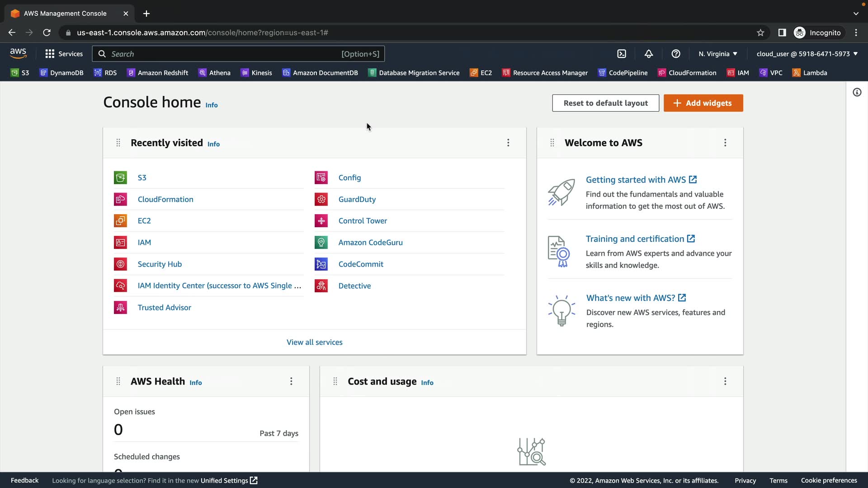The image size is (868, 488).
Task: Click the Trusted Advisor service icon
Action: coord(120,308)
